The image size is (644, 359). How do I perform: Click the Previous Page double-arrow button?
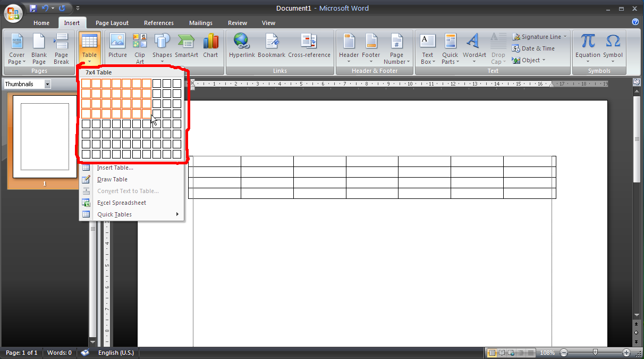coord(637,324)
